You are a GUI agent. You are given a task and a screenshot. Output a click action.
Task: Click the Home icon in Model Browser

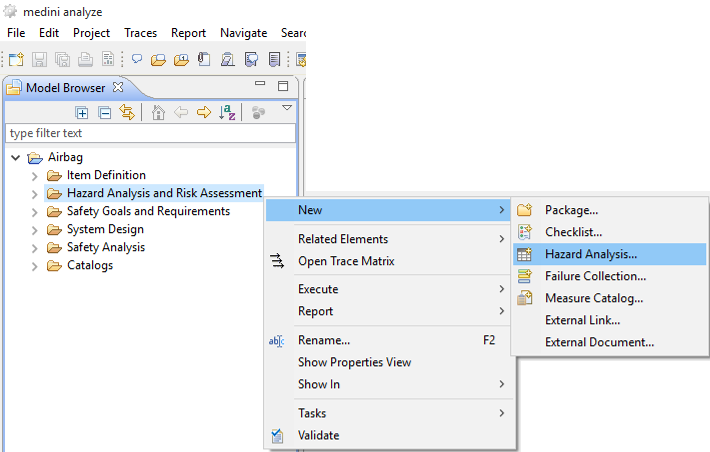(158, 112)
